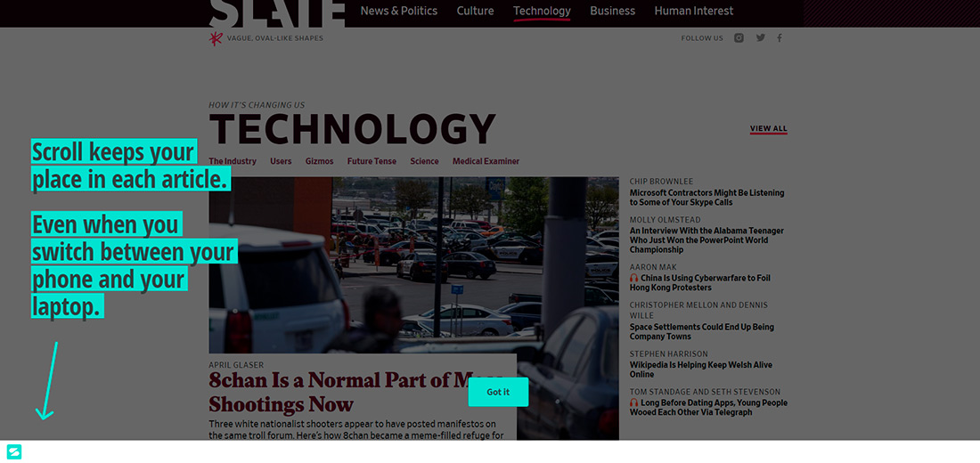This screenshot has width=980, height=463.
Task: Open the Medical Examiner subsection
Action: point(486,161)
